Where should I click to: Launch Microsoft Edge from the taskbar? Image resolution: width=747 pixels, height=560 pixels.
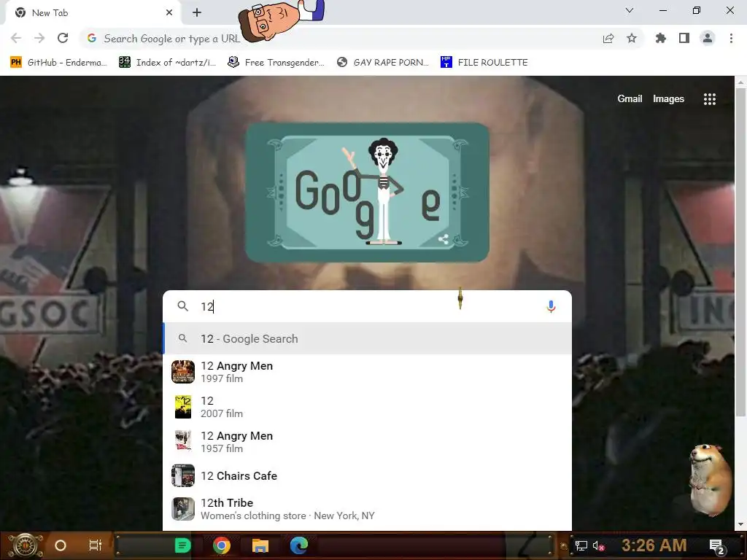pyautogui.click(x=298, y=545)
